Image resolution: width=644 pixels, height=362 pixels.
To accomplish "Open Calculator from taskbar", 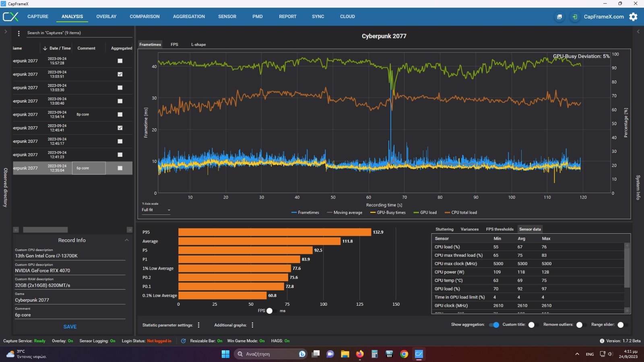I will [374, 354].
